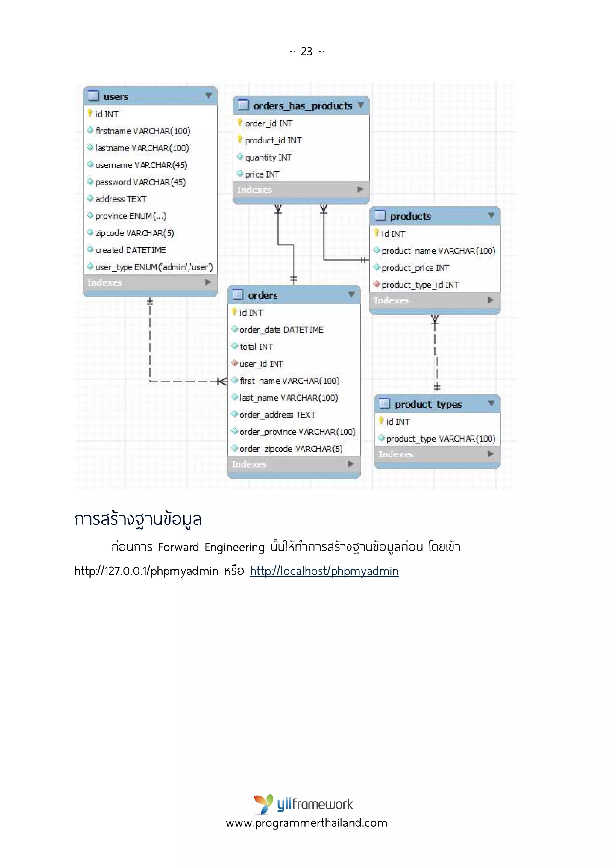
Task: Click diamond icon beside quantity INT
Action: [x=240, y=157]
